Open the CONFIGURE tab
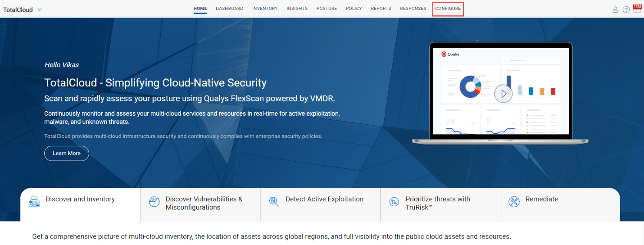This screenshot has width=644, height=245. 448,9
